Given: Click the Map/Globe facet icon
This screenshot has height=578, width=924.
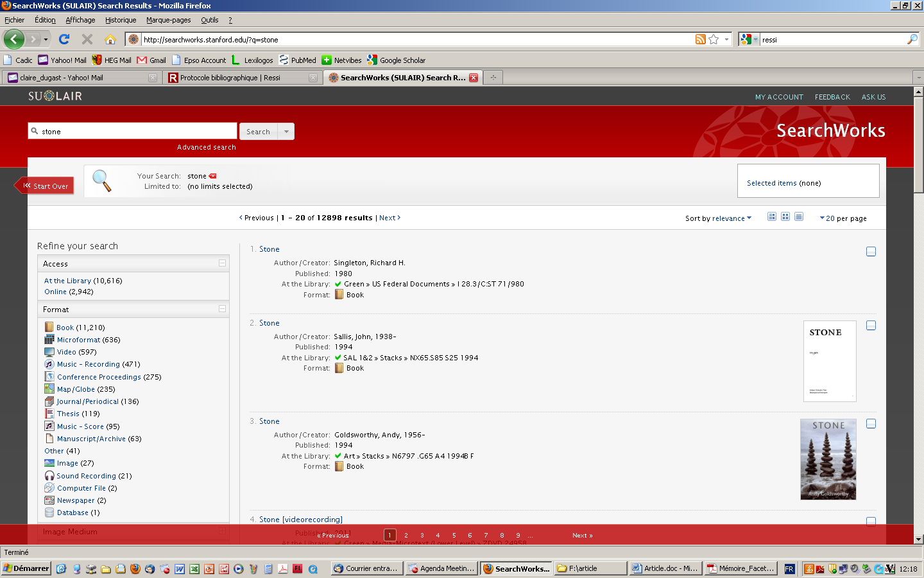Looking at the screenshot, I should pos(49,389).
